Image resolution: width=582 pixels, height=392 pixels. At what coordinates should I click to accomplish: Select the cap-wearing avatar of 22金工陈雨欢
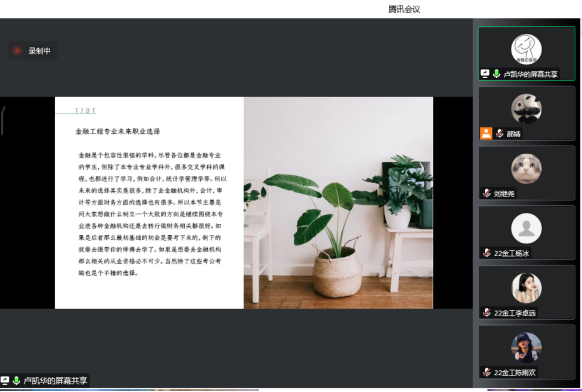coord(526,347)
